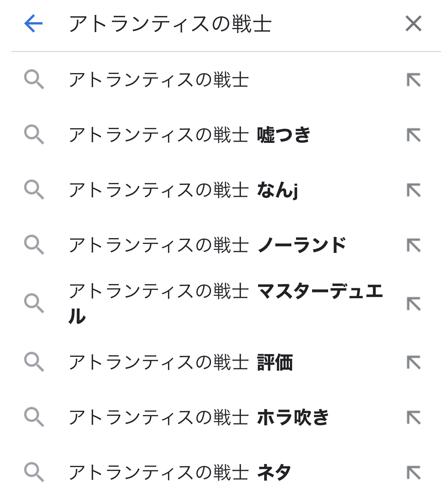The image size is (448, 495).
Task: Select the suggestion ending in 評価
Action: [181, 363]
